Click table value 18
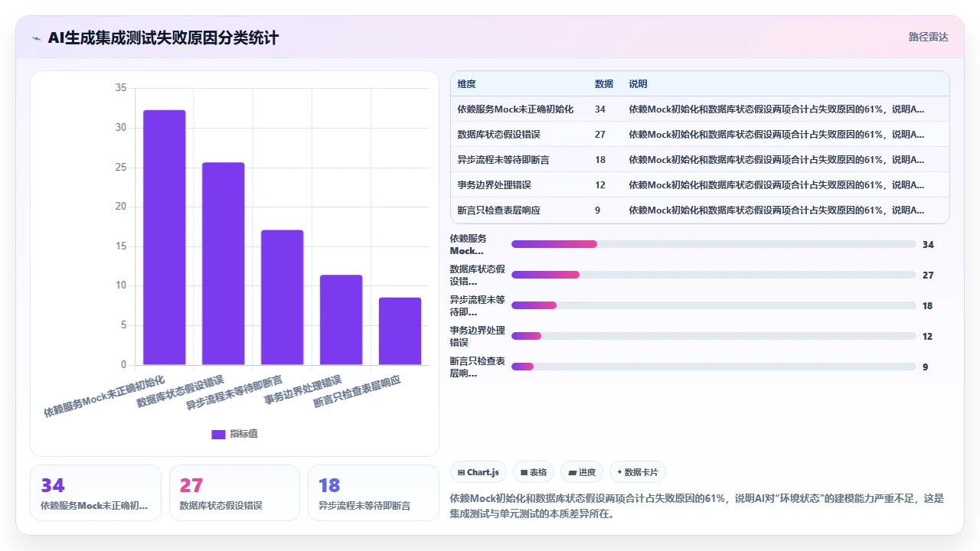The height and width of the screenshot is (551, 980). [x=600, y=160]
